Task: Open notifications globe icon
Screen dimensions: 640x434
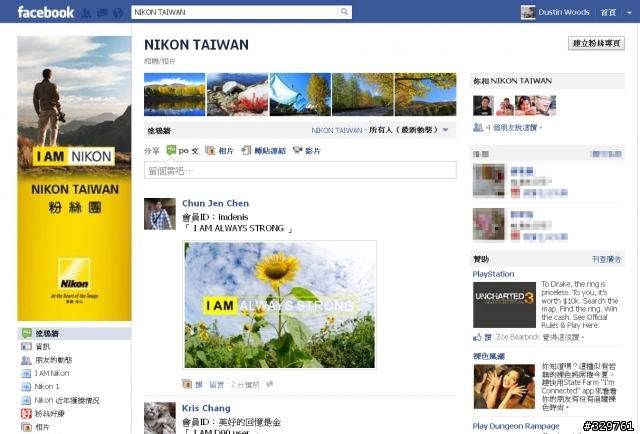Action: (118, 13)
